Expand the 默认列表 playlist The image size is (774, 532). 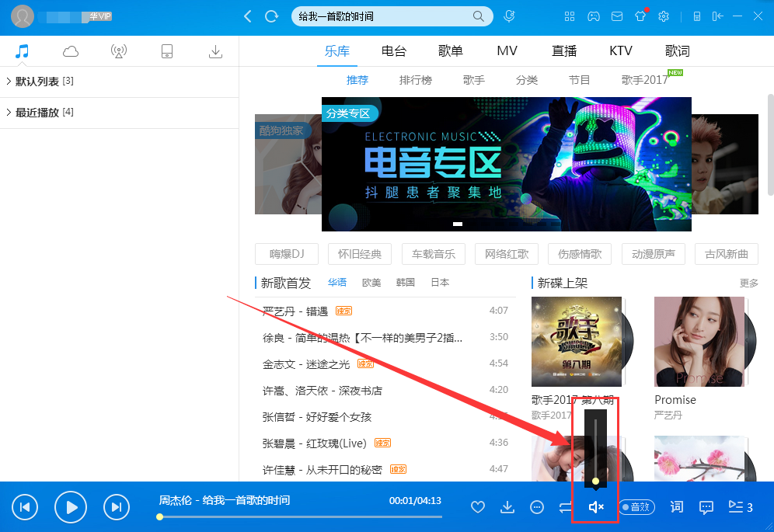click(37, 80)
